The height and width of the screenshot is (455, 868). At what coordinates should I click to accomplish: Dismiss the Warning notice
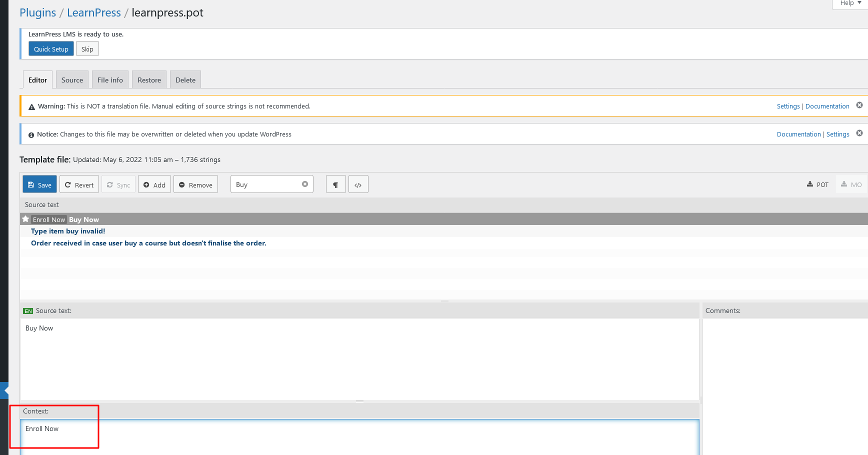(x=859, y=105)
